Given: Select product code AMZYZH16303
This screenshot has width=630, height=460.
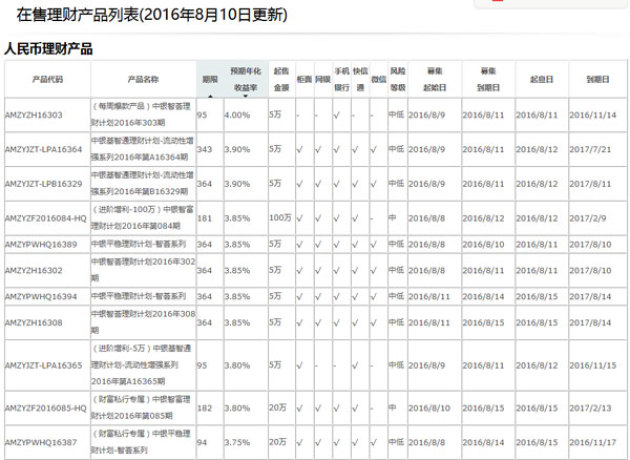Looking at the screenshot, I should (x=33, y=115).
